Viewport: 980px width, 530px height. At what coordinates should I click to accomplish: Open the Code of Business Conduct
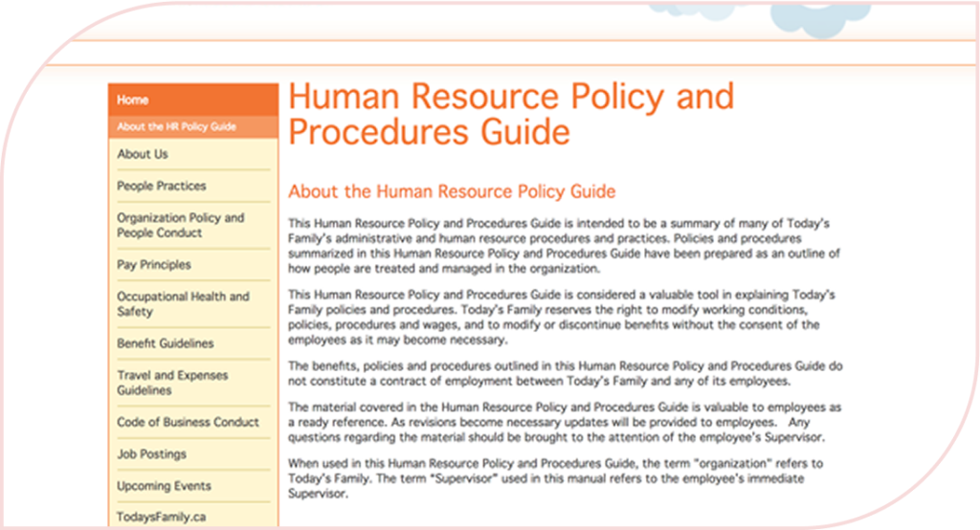click(188, 422)
